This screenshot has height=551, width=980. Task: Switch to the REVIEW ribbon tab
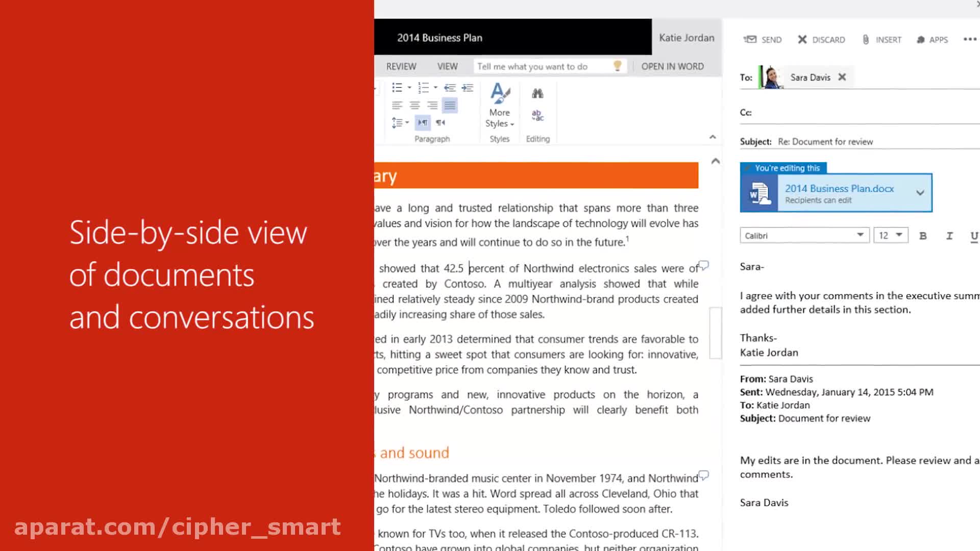point(401,66)
